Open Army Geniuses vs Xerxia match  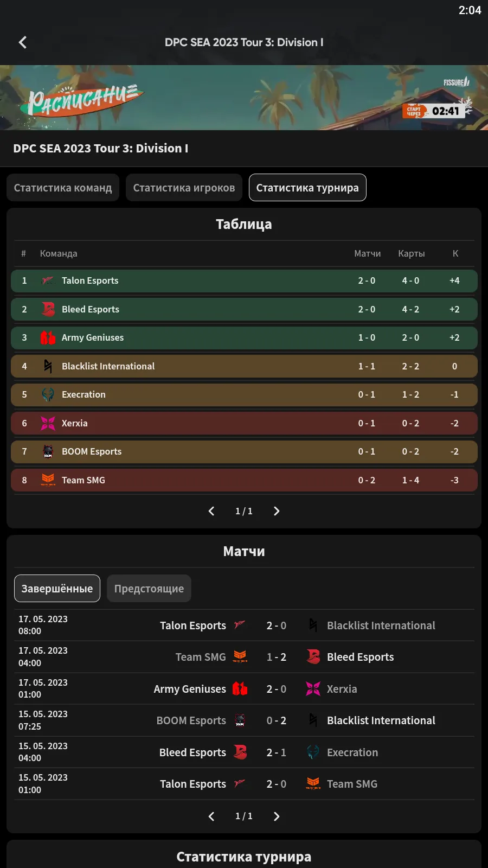pos(277,689)
